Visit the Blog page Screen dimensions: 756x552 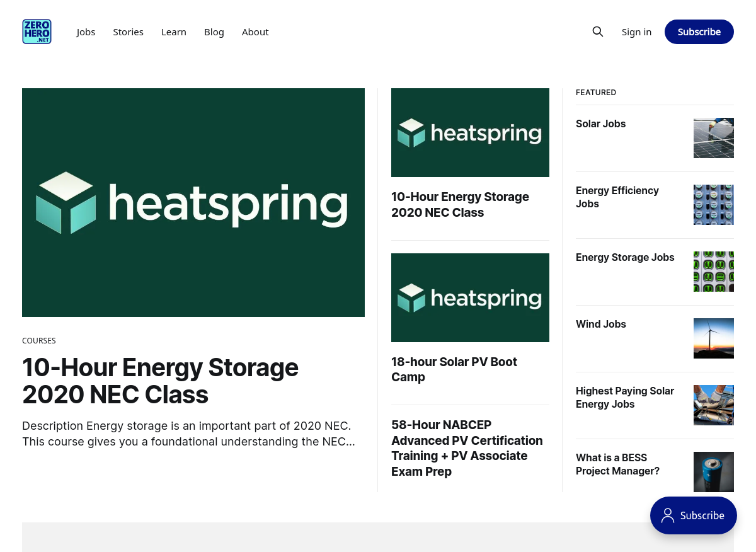[x=214, y=32]
